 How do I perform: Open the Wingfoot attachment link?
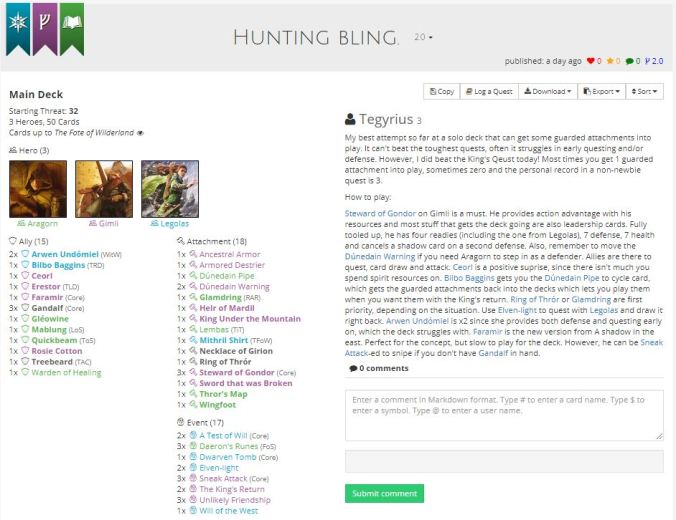click(x=217, y=405)
